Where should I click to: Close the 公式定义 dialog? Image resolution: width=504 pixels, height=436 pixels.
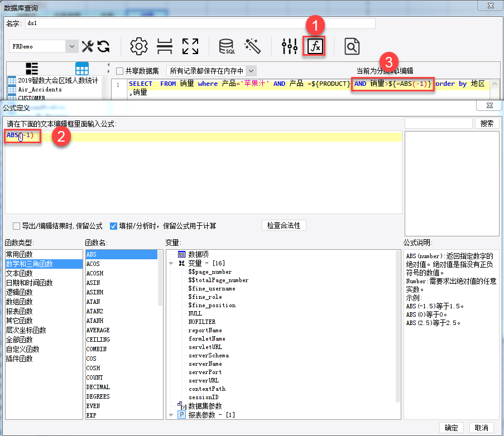point(489,105)
